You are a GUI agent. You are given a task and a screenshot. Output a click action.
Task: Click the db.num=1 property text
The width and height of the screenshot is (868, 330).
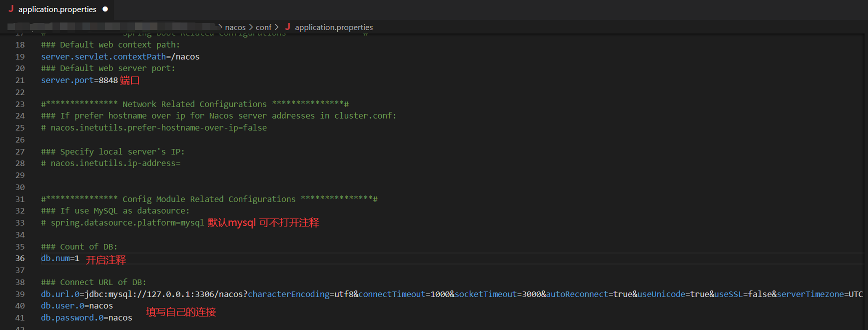point(60,258)
